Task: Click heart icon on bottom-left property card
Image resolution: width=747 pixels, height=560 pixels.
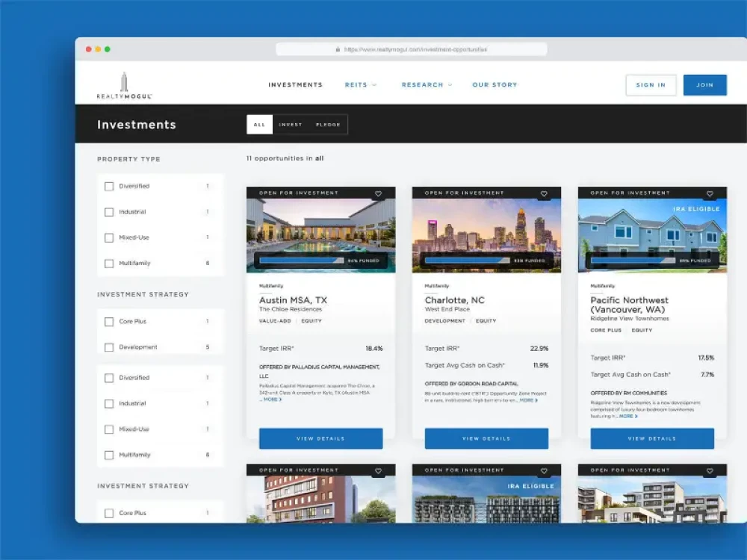Action: click(x=378, y=471)
